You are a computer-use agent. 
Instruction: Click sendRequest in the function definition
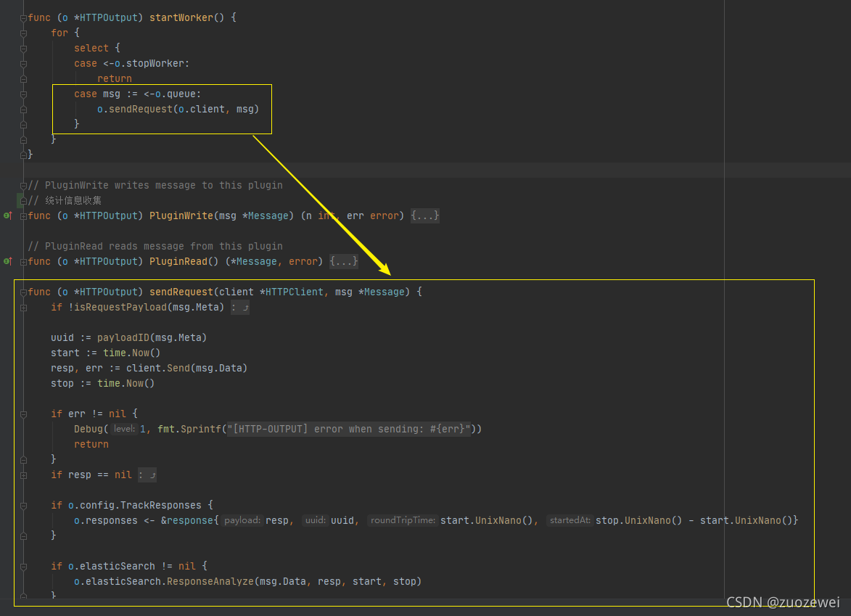tap(181, 292)
